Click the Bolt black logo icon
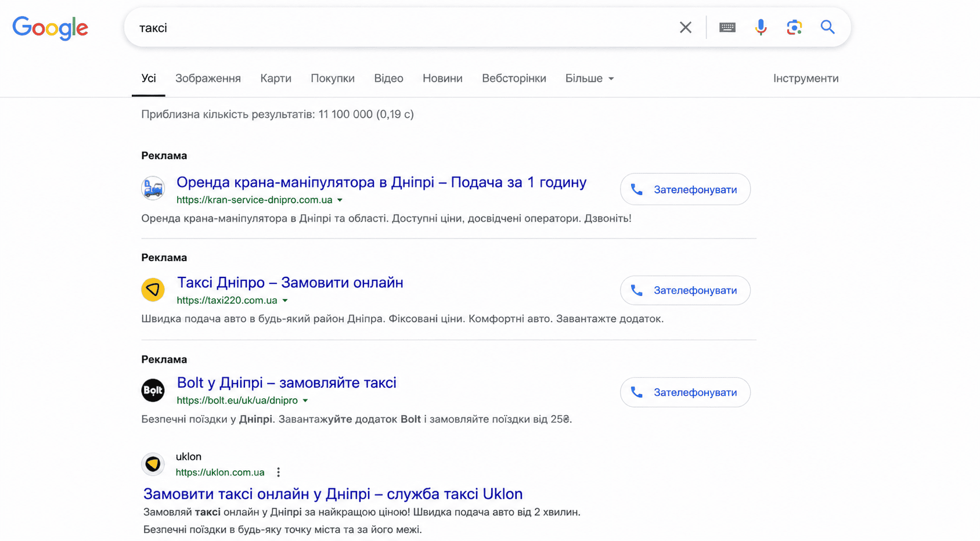This screenshot has width=980, height=541. (153, 390)
